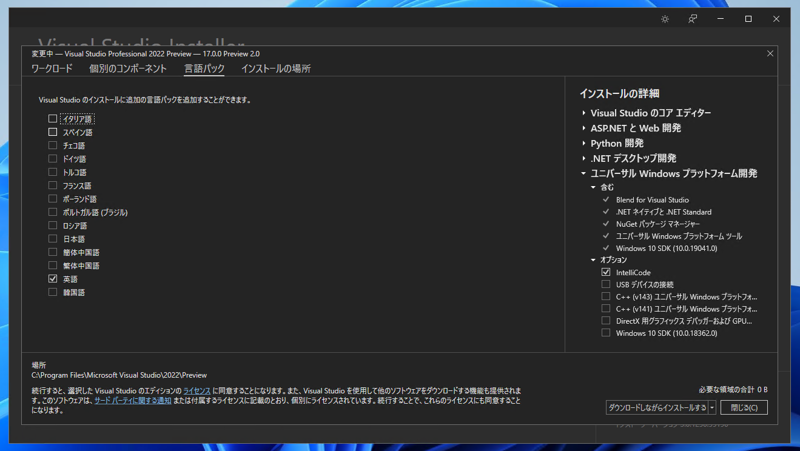
Task: Check C++ (v141) ユニバーサル Windows option
Action: tap(606, 309)
